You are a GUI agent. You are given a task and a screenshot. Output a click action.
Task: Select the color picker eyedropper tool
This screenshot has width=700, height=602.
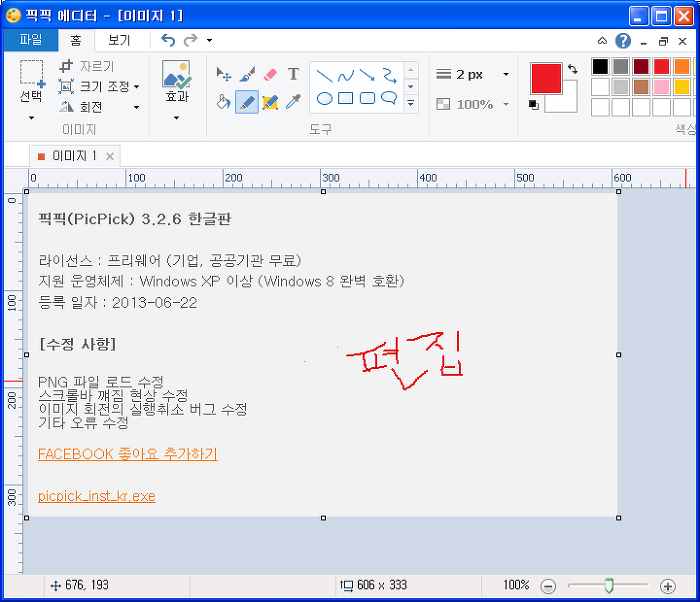(x=293, y=102)
